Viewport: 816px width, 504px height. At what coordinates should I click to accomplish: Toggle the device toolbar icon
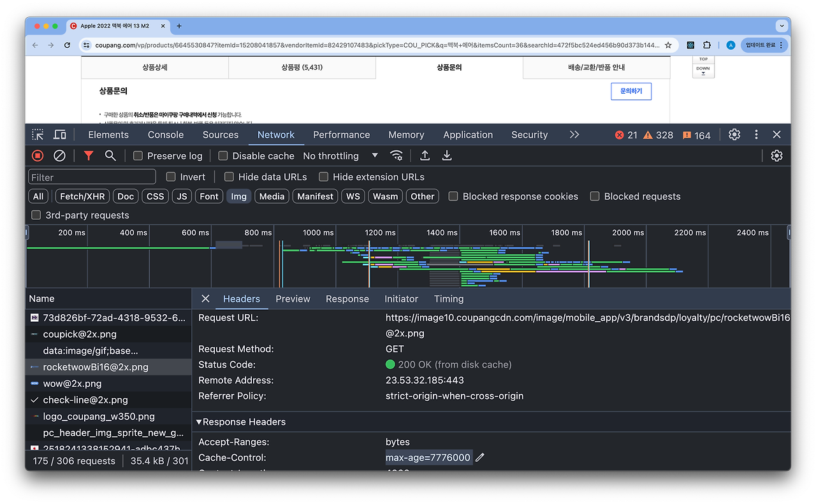click(59, 134)
